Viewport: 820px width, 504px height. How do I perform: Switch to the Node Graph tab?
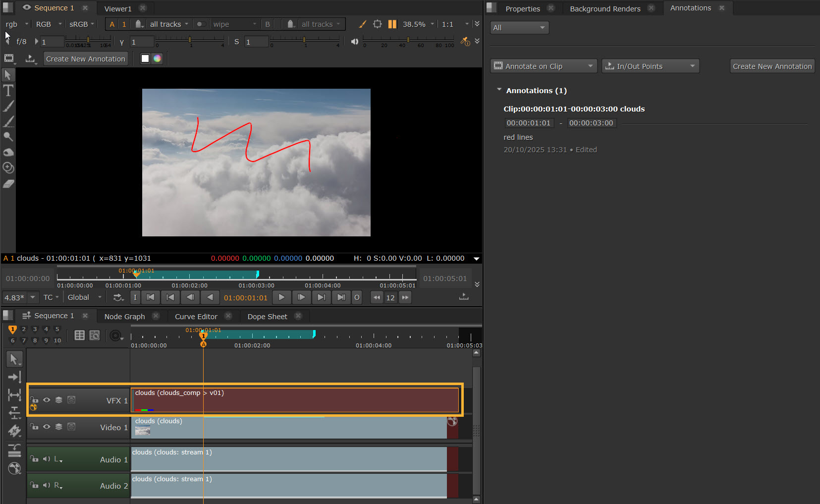[124, 317]
